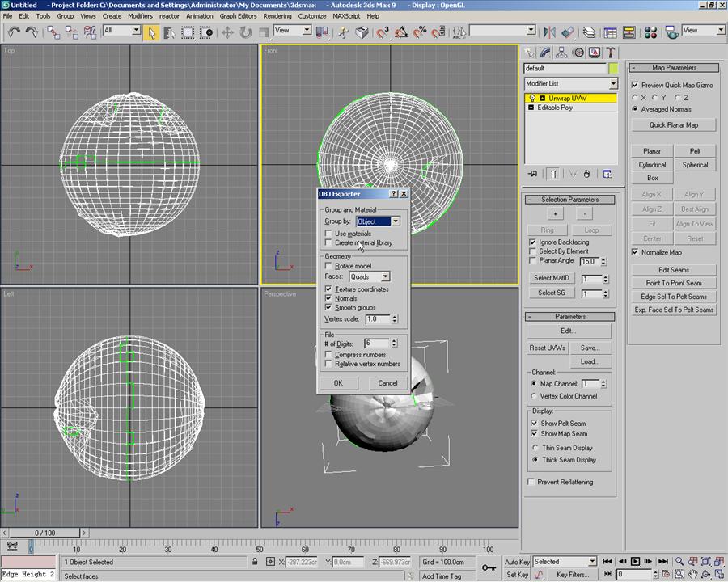The height and width of the screenshot is (582, 728).
Task: Click the Select by Name icon
Action: pos(168,32)
